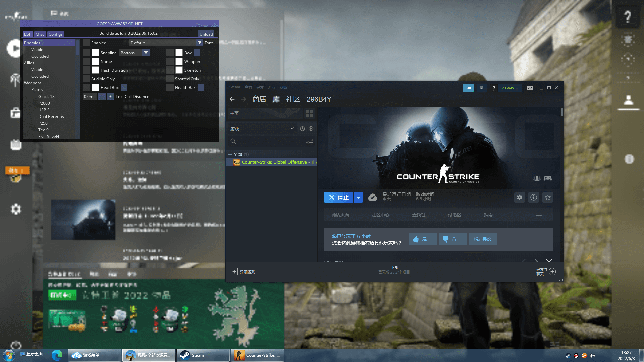The height and width of the screenshot is (362, 644).
Task: Open CS:GO watch TV icon
Action: tap(16, 145)
